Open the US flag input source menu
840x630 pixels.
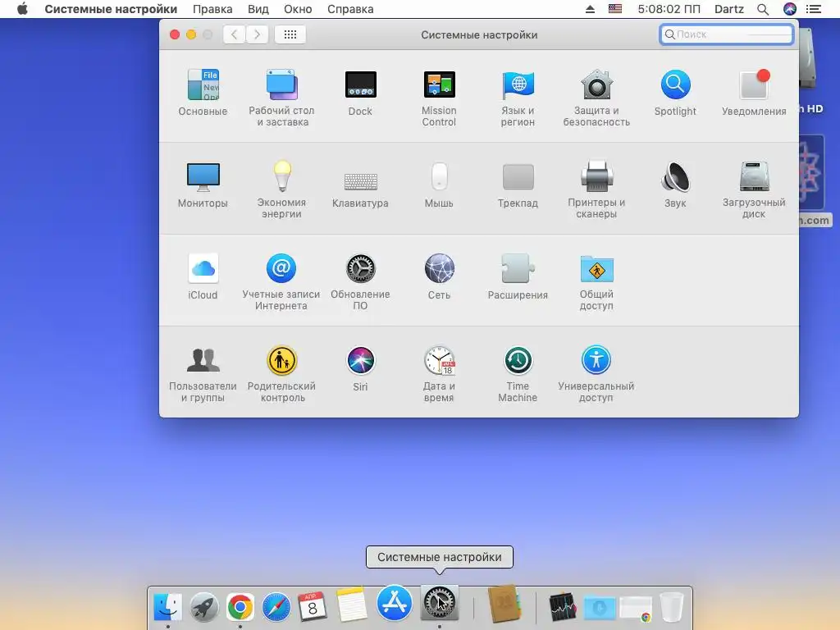click(x=615, y=9)
